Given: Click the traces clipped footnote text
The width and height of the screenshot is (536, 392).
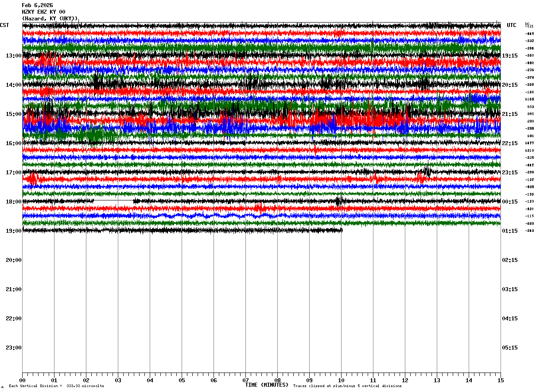Looking at the screenshot, I should tap(347, 386).
